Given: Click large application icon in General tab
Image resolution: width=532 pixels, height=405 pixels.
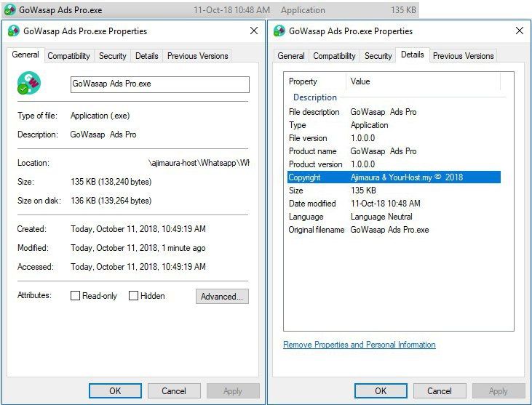Looking at the screenshot, I should [29, 83].
